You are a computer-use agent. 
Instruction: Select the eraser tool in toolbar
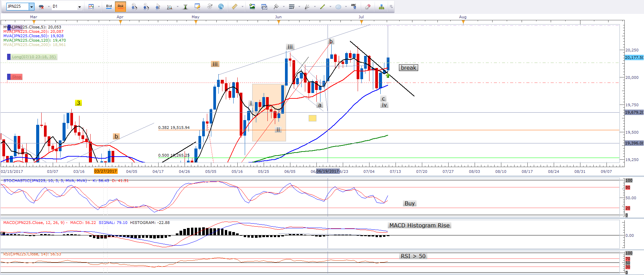click(x=368, y=6)
